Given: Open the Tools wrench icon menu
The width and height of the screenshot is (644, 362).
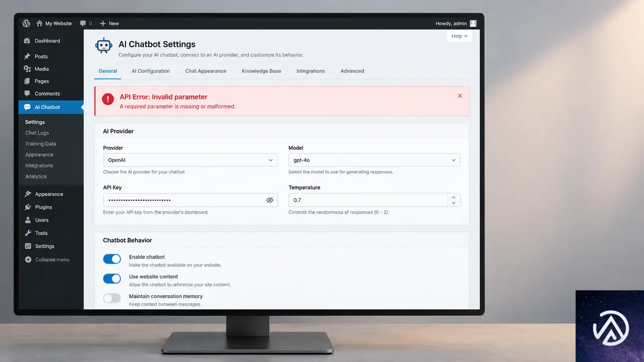Looking at the screenshot, I should click(28, 233).
